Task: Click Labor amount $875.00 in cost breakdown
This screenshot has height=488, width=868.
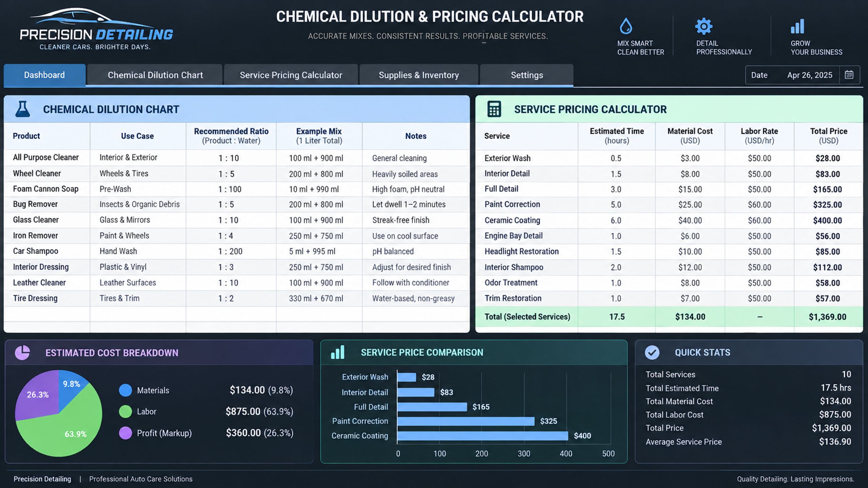Action: click(243, 411)
